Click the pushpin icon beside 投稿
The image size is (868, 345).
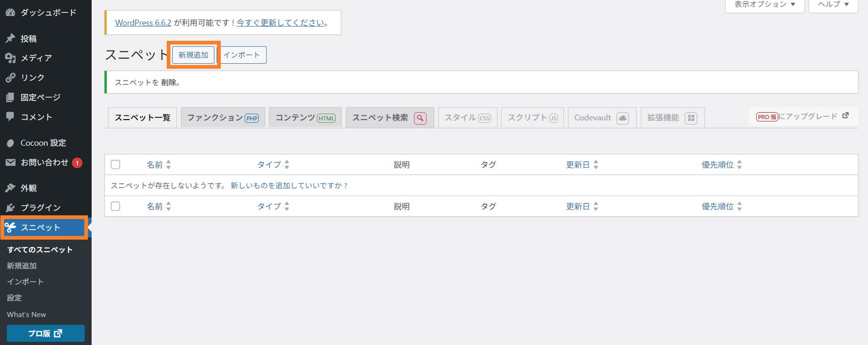pos(10,38)
